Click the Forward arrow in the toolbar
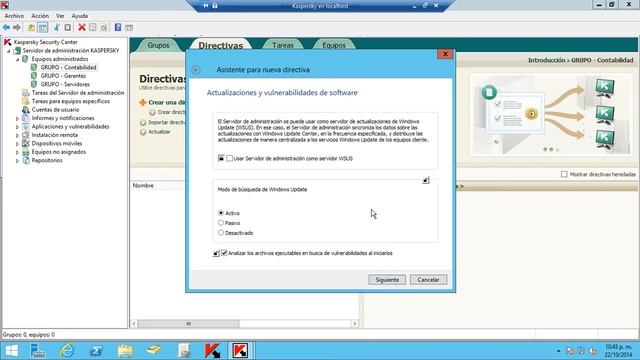Image resolution: width=640 pixels, height=360 pixels. (x=17, y=27)
